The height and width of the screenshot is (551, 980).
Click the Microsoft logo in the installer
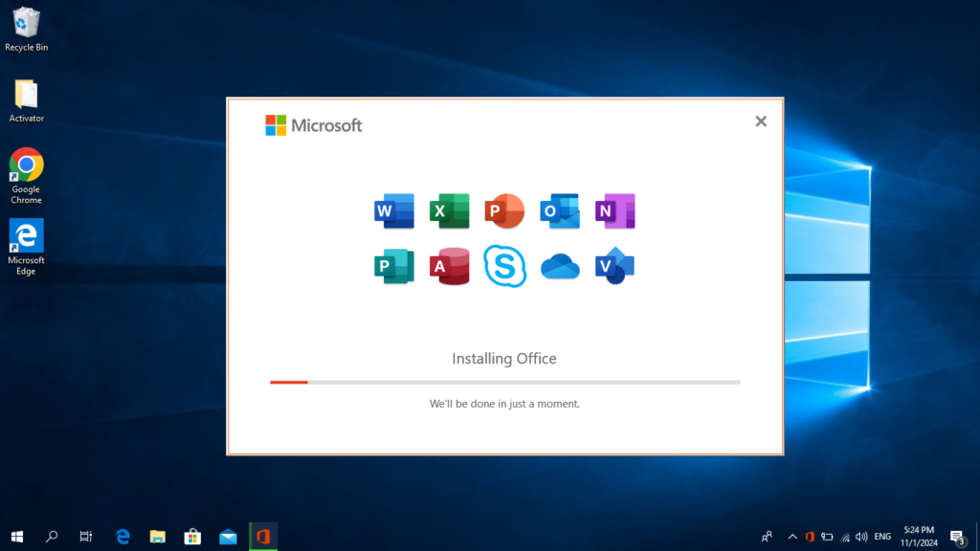[x=314, y=125]
